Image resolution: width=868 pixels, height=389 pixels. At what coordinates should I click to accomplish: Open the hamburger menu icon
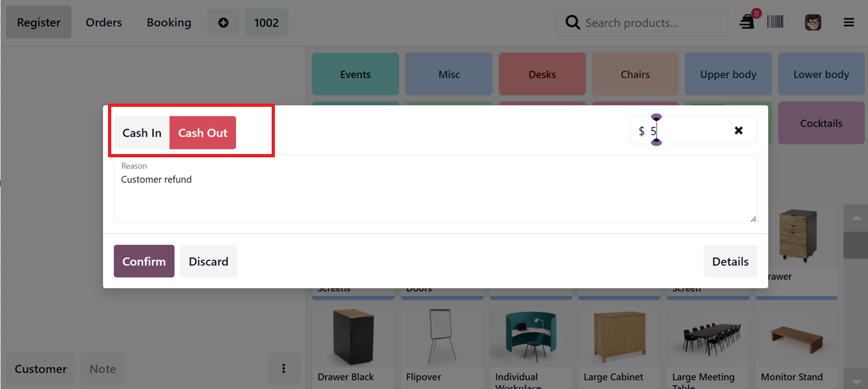click(849, 23)
